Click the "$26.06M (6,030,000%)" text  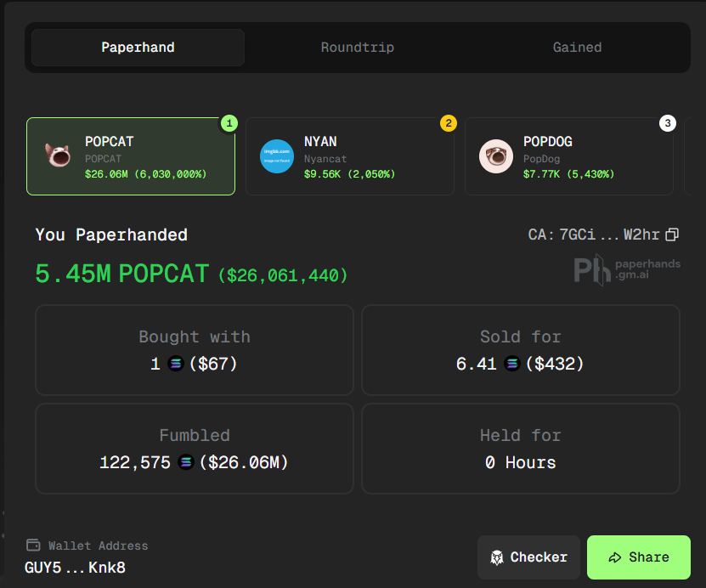146,174
